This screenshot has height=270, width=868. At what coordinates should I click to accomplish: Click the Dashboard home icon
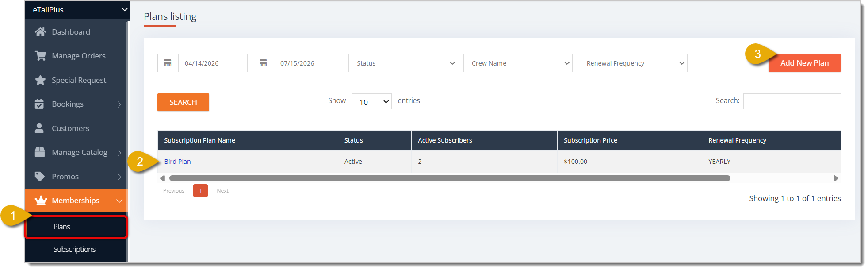(x=40, y=32)
